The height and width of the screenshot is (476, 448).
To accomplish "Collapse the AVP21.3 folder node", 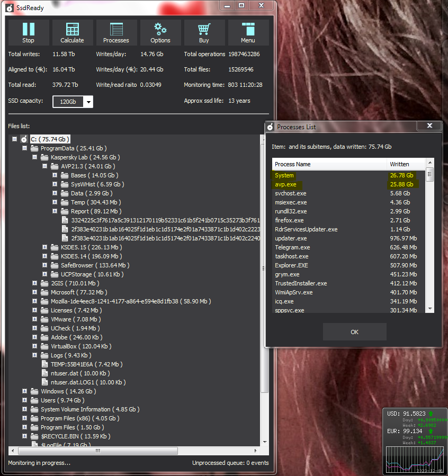I will point(45,166).
